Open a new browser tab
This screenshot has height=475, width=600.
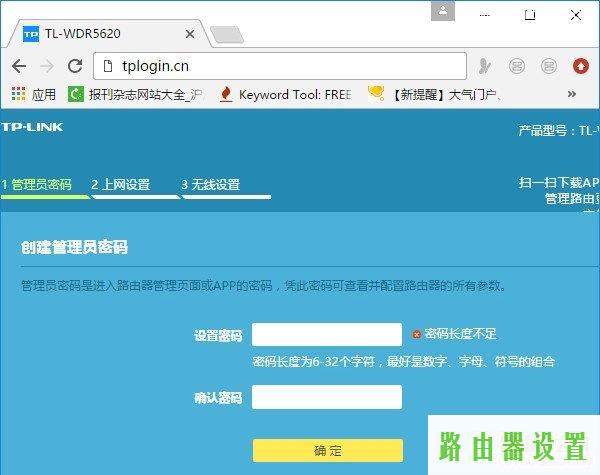tap(226, 34)
